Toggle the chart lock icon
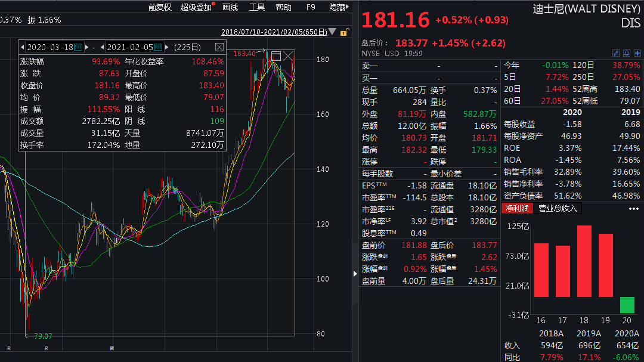The height and width of the screenshot is (362, 644). coord(344,32)
